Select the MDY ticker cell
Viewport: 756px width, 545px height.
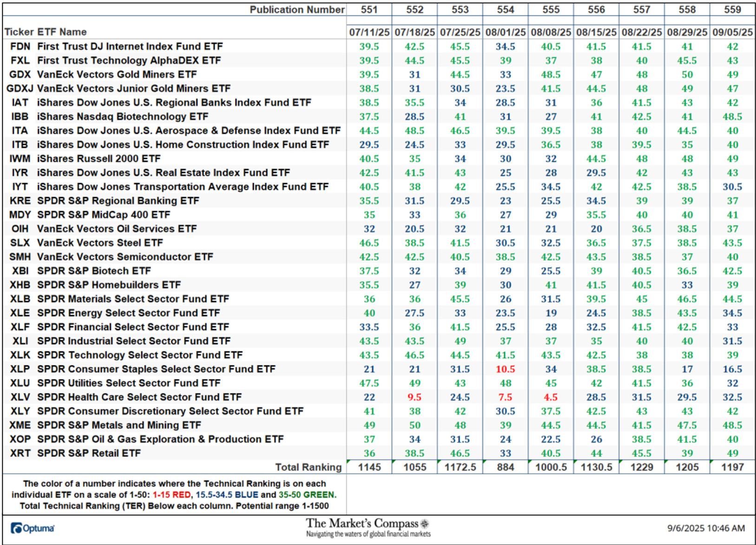click(x=20, y=215)
